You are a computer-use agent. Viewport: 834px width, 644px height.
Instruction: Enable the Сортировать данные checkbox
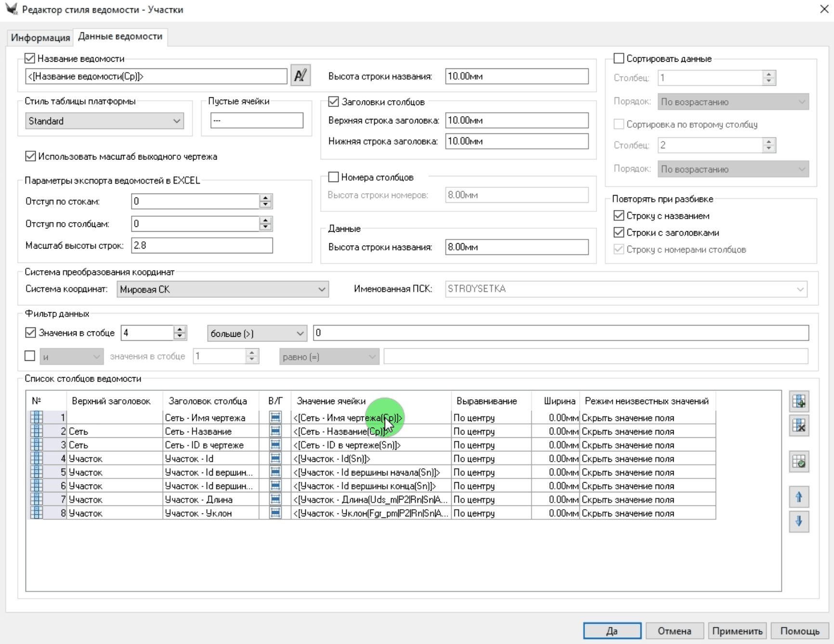pyautogui.click(x=619, y=58)
